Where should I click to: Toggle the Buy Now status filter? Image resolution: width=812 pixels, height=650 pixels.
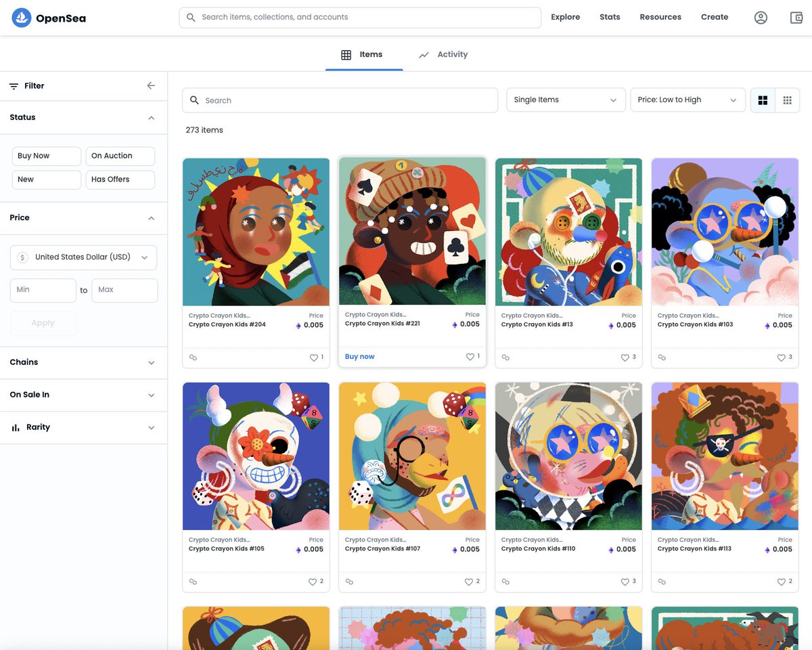(x=47, y=156)
